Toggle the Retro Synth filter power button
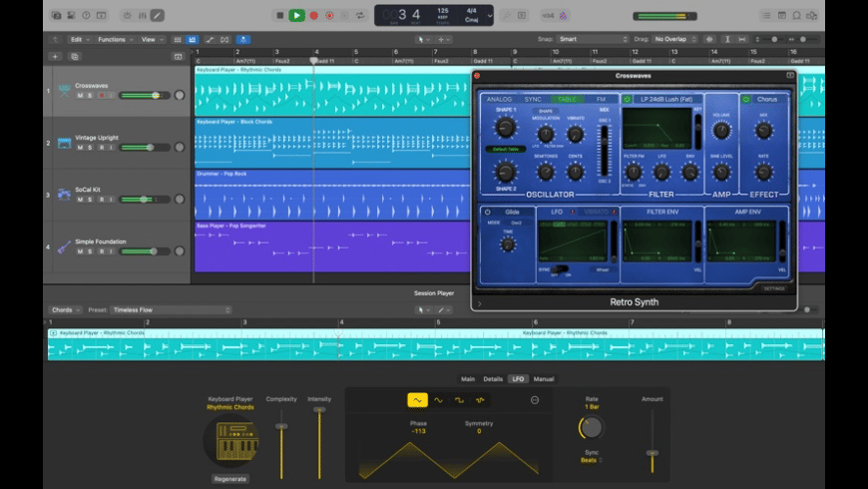The image size is (868, 489). click(x=628, y=99)
